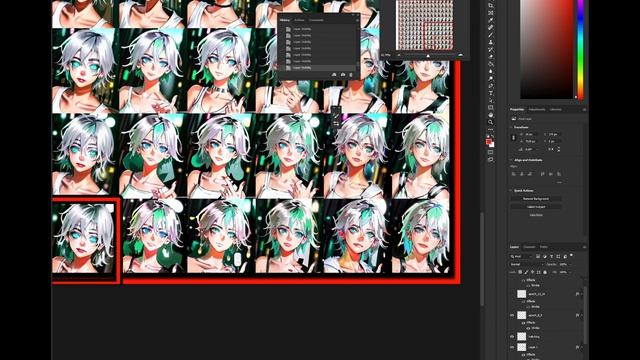Hide Effects eye under the second layer

coord(523,323)
